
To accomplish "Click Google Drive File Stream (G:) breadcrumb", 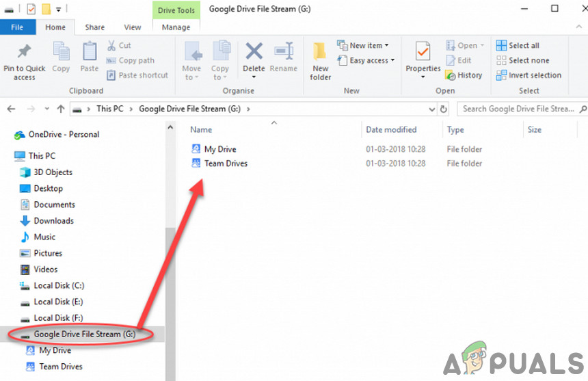I will click(190, 109).
